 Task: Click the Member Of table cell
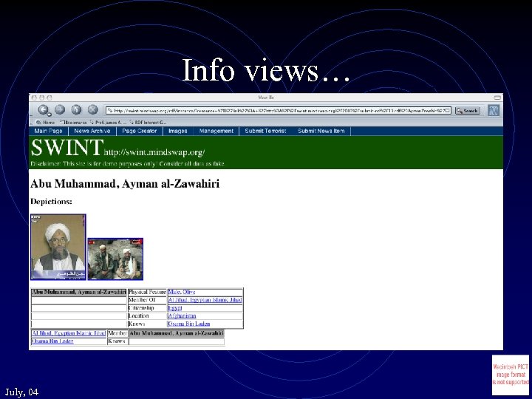coord(147,300)
